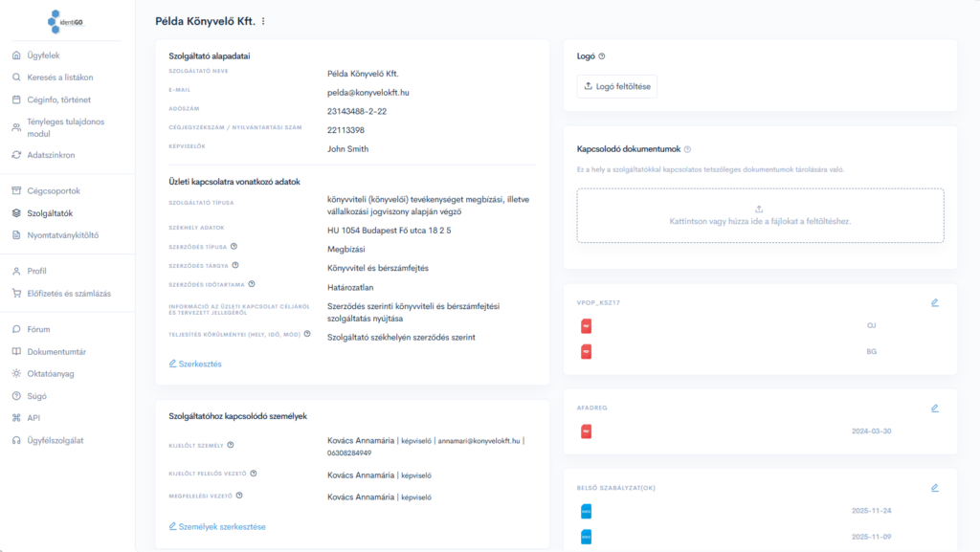The width and height of the screenshot is (980, 552).
Task: Open the Oktatóanyag page
Action: pos(50,373)
